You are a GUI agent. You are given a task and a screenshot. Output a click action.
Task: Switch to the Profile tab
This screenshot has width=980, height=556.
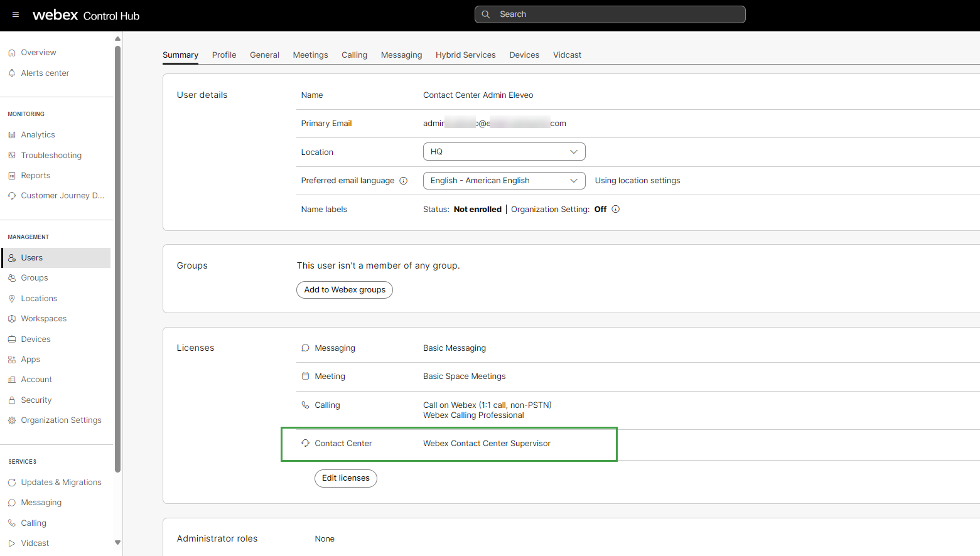(224, 55)
